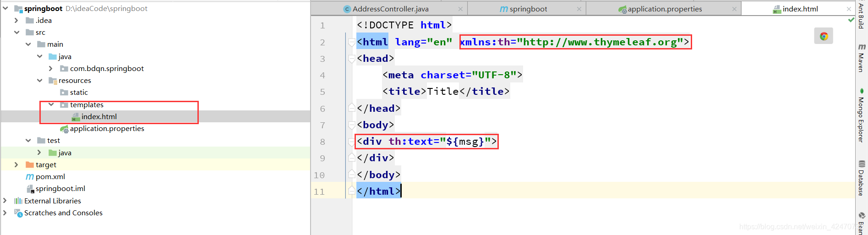Viewport: 868px width, 235px height.
Task: Click the springboot.iml file icon
Action: click(30, 189)
